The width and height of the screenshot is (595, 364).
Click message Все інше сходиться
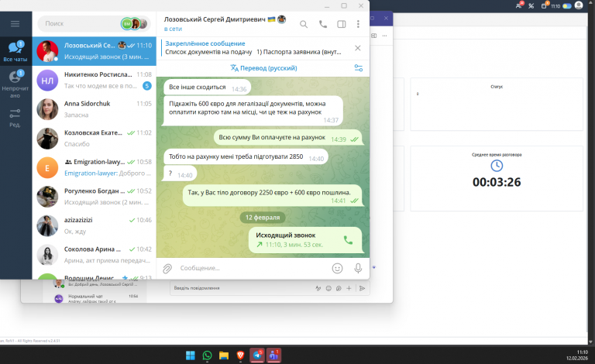click(207, 88)
